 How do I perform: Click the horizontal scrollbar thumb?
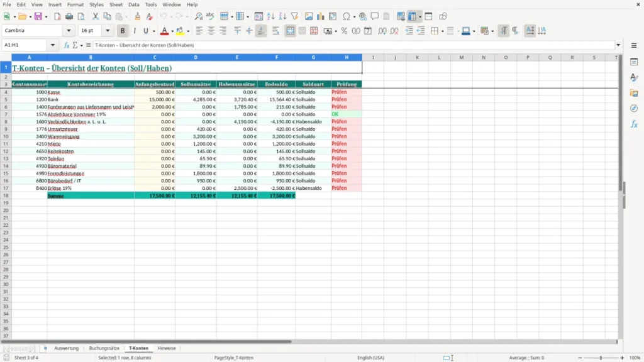click(x=146, y=341)
